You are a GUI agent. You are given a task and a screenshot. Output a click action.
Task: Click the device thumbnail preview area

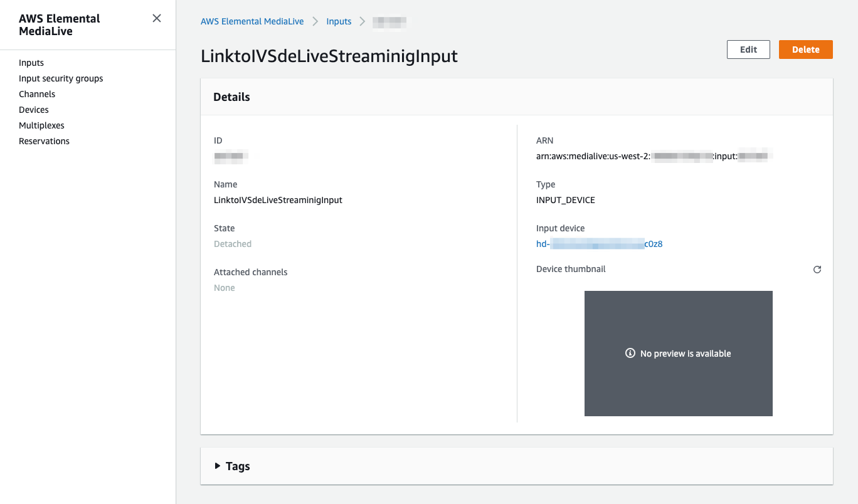tap(679, 353)
